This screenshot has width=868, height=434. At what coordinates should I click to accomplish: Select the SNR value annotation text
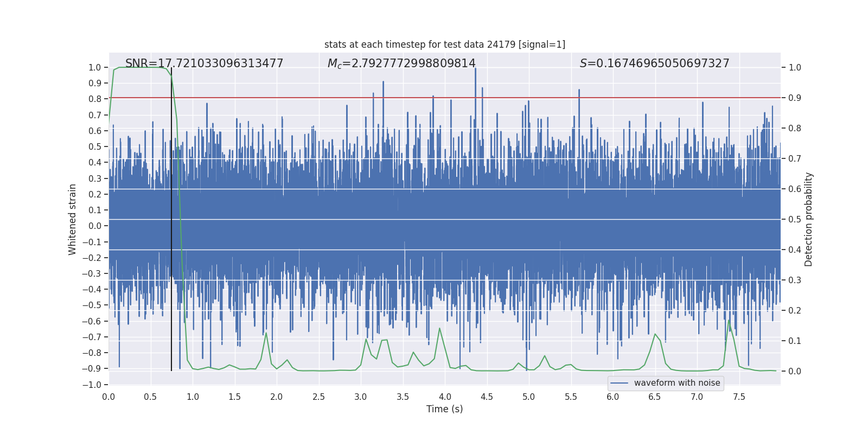coord(204,63)
